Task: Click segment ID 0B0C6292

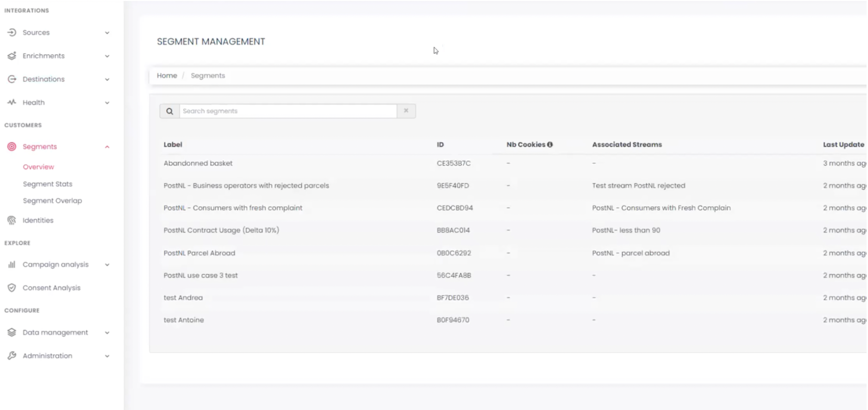Action: coord(454,253)
